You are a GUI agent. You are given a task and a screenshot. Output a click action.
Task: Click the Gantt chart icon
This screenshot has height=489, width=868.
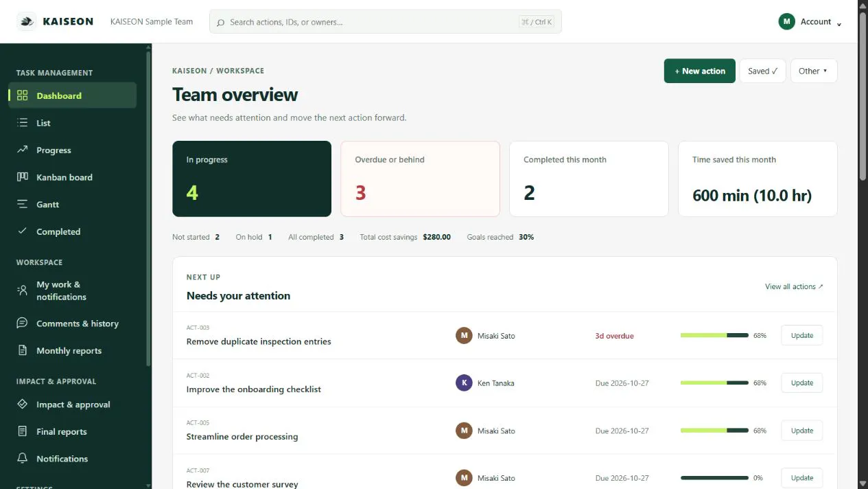(x=23, y=204)
